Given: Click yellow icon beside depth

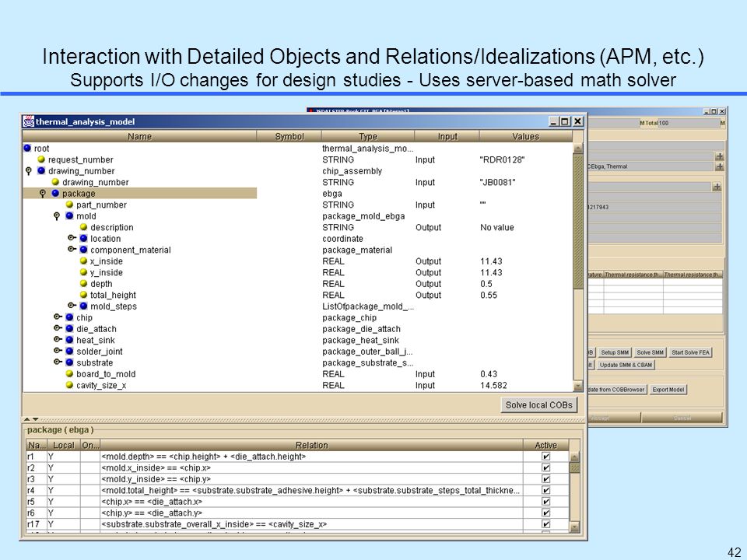Looking at the screenshot, I should [x=84, y=283].
